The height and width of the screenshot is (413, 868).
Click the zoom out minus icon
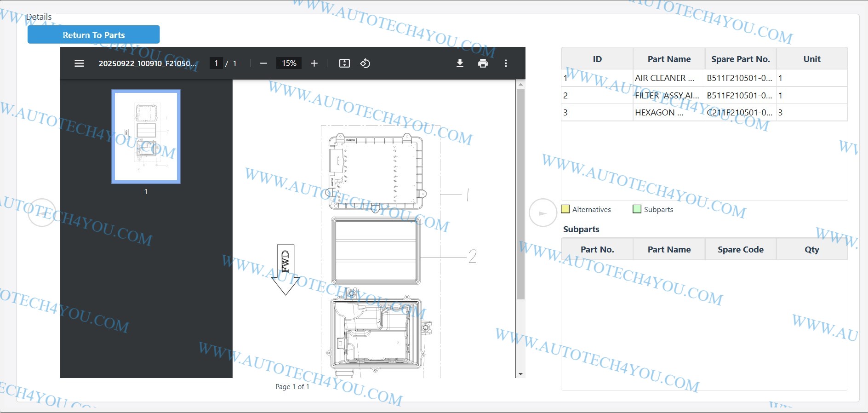tap(263, 63)
